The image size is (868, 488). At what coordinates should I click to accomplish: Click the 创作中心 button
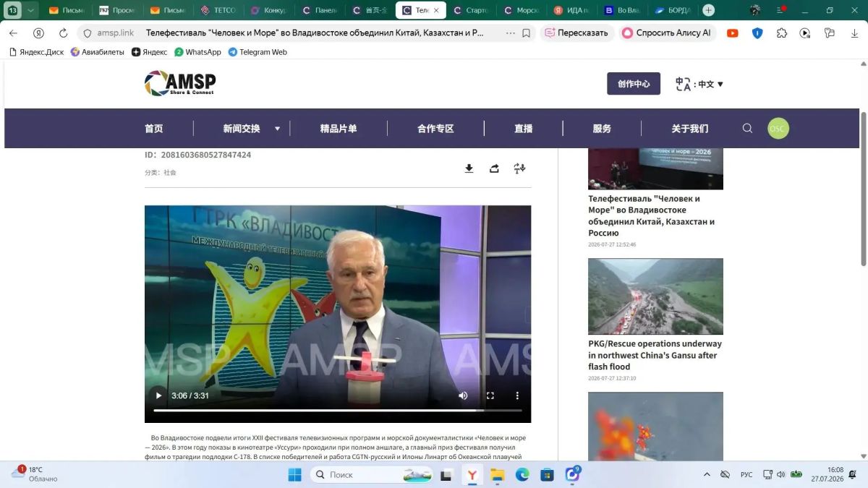click(x=634, y=84)
